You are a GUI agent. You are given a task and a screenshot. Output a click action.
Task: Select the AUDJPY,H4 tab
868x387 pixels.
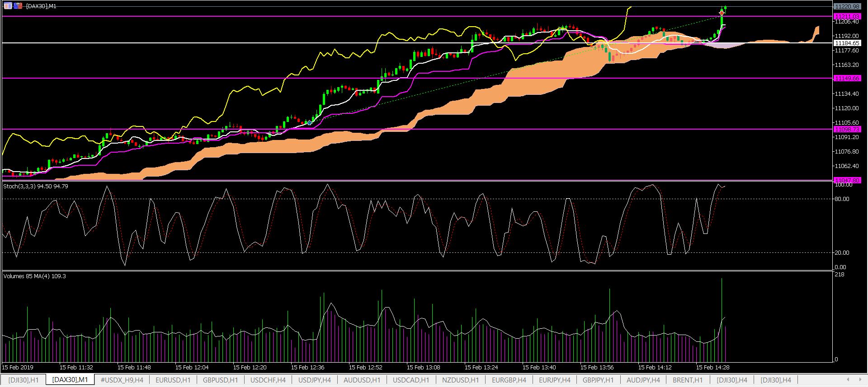click(643, 380)
